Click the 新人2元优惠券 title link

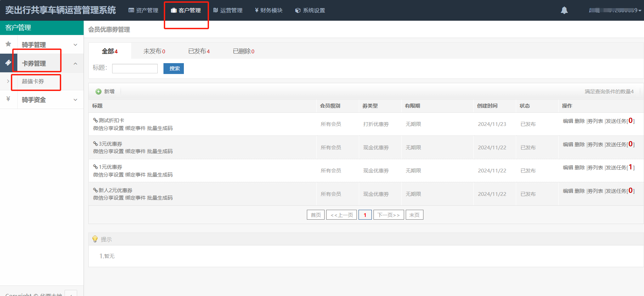[116, 190]
